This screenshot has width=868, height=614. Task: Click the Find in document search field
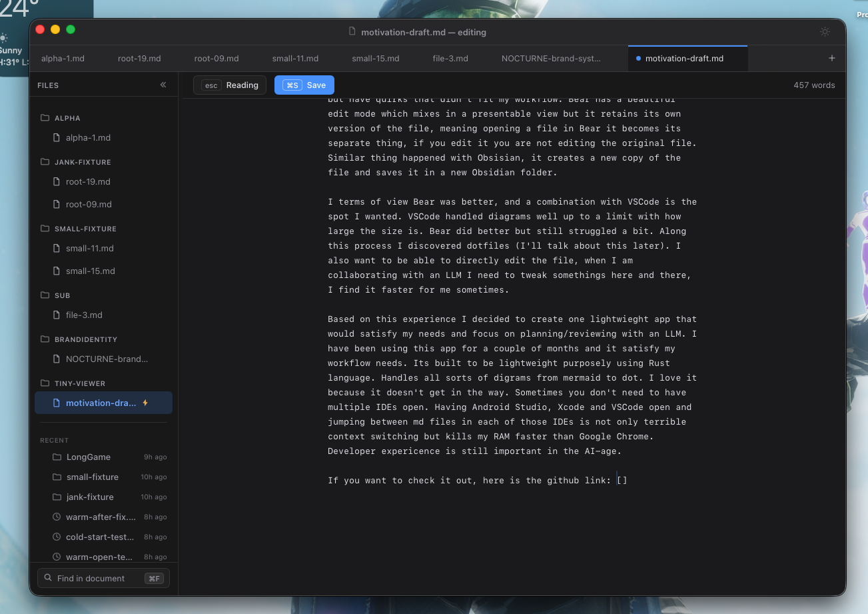coord(103,578)
